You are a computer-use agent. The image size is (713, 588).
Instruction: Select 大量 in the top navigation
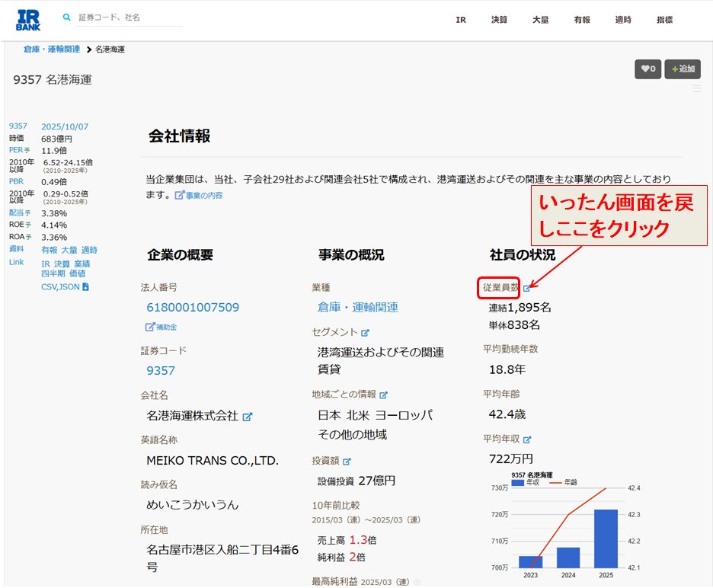pyautogui.click(x=540, y=20)
